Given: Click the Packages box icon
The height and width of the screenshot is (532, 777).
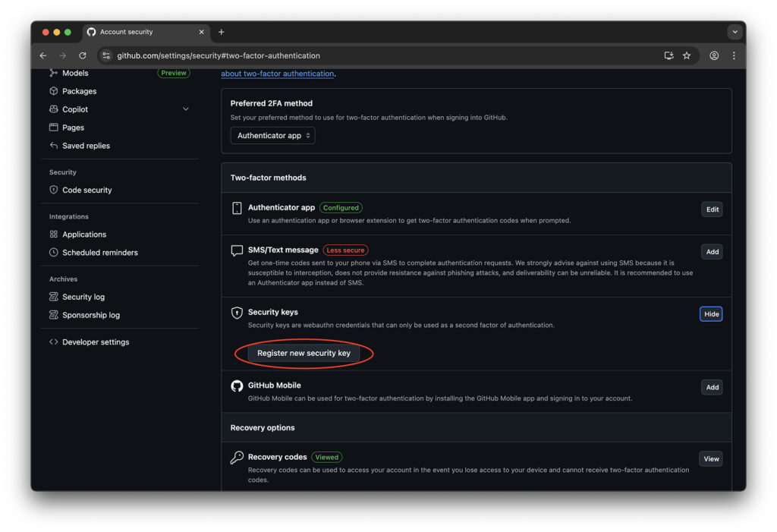Looking at the screenshot, I should click(54, 91).
